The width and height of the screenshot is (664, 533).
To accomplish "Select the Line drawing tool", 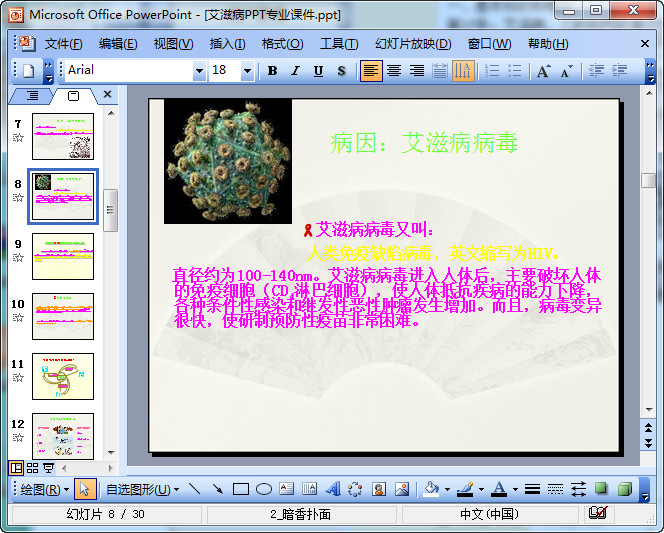I will point(194,489).
